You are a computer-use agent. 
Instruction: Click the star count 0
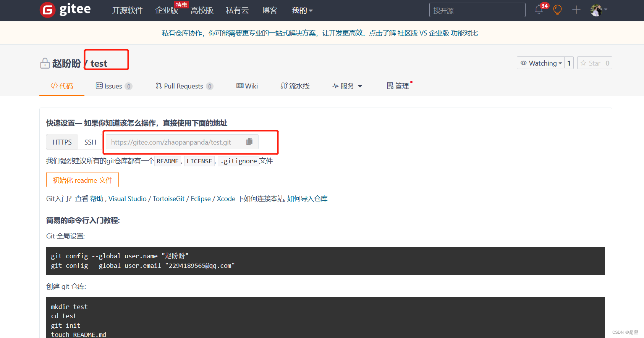[x=607, y=63]
